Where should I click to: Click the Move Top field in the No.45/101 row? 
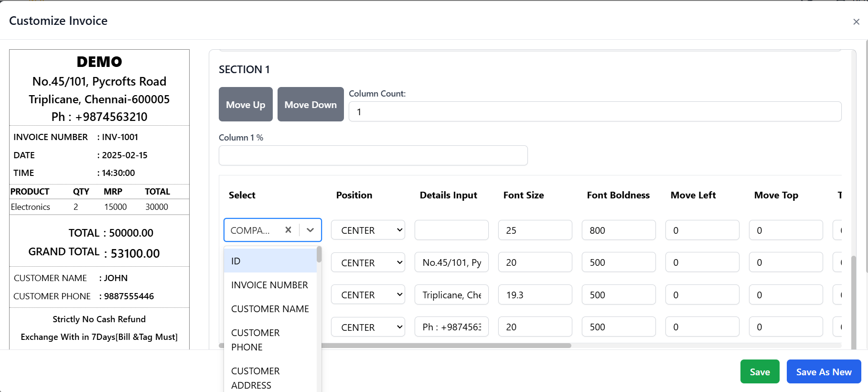pos(786,262)
